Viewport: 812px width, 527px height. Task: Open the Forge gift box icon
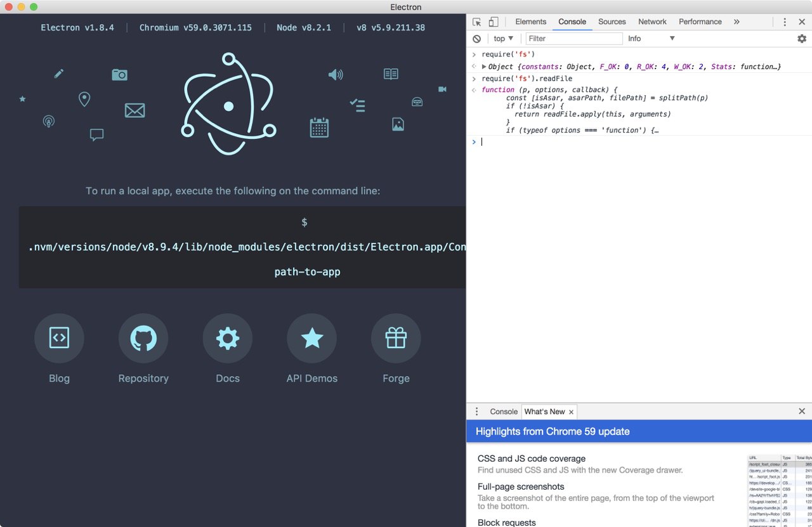396,339
